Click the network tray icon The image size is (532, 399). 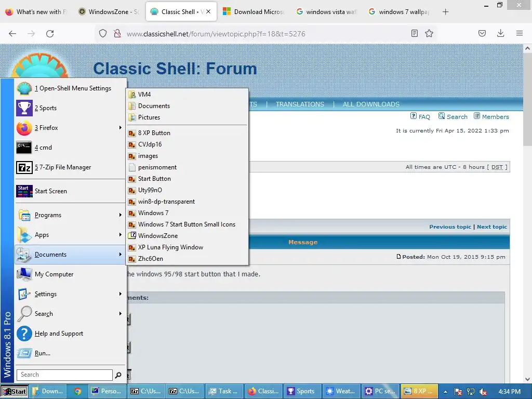tap(471, 392)
